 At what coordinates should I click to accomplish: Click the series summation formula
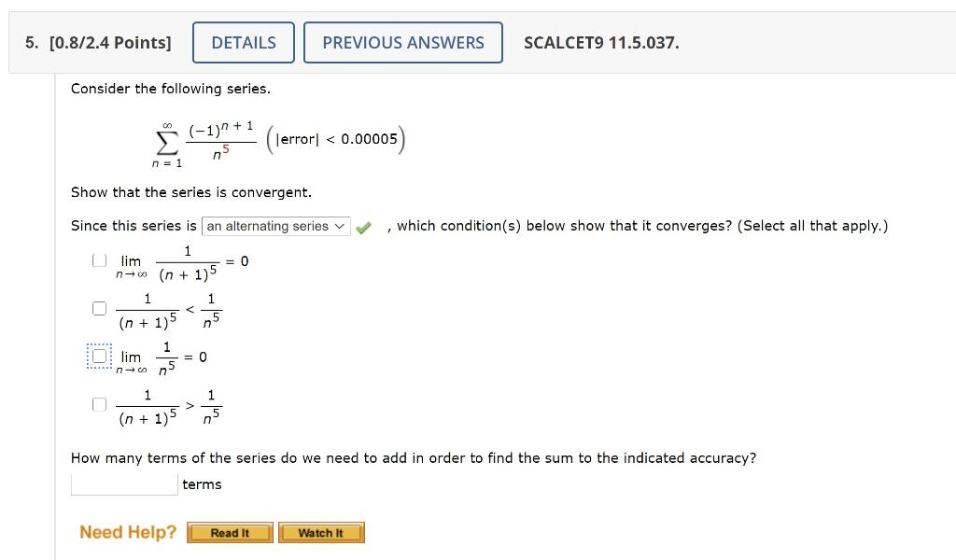pyautogui.click(x=205, y=142)
